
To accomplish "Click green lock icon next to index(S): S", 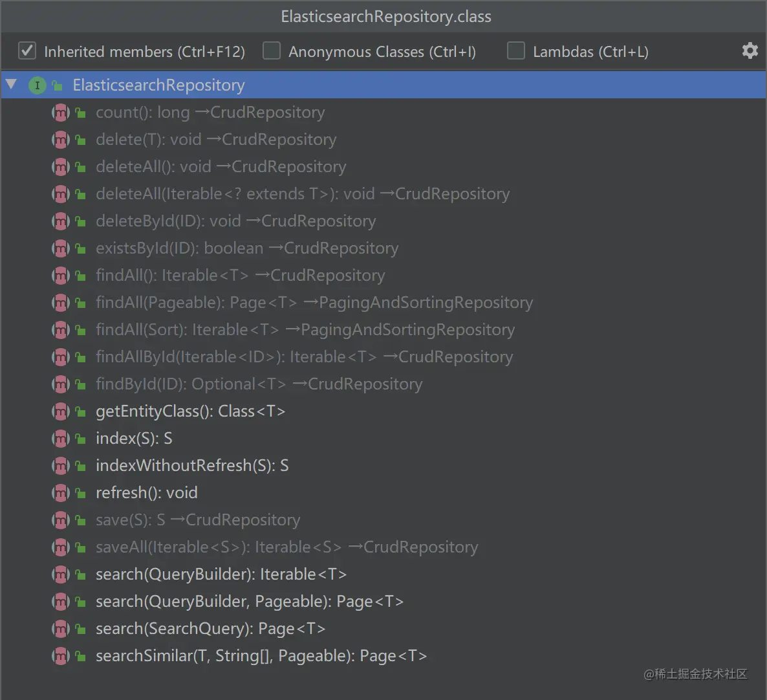I will click(x=81, y=439).
